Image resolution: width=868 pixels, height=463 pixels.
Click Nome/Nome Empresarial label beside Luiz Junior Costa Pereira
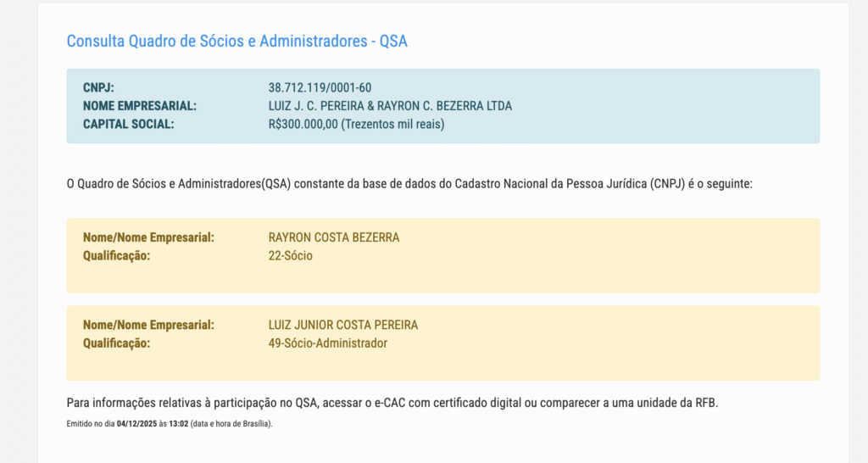pyautogui.click(x=148, y=325)
